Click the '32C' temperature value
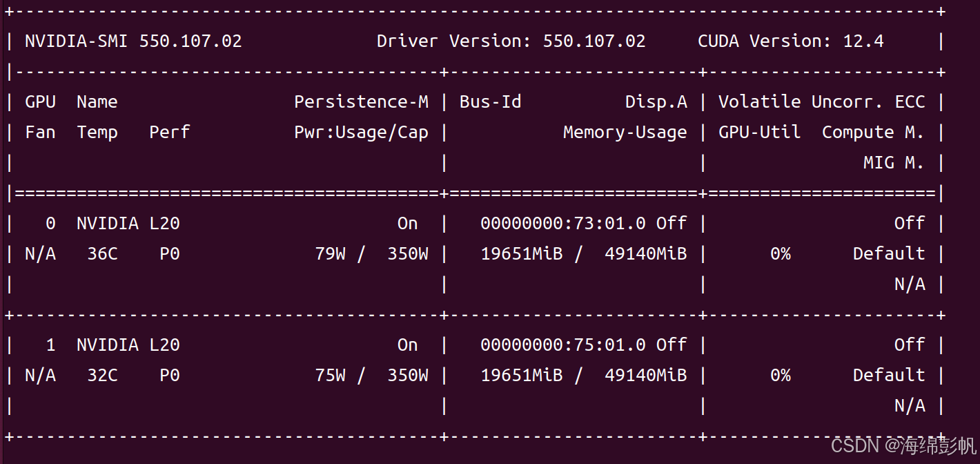Image resolution: width=980 pixels, height=464 pixels. tap(102, 376)
